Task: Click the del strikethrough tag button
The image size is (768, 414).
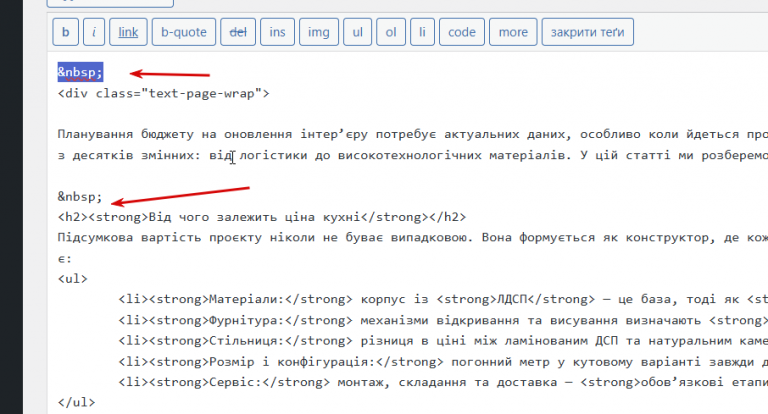Action: point(238,32)
